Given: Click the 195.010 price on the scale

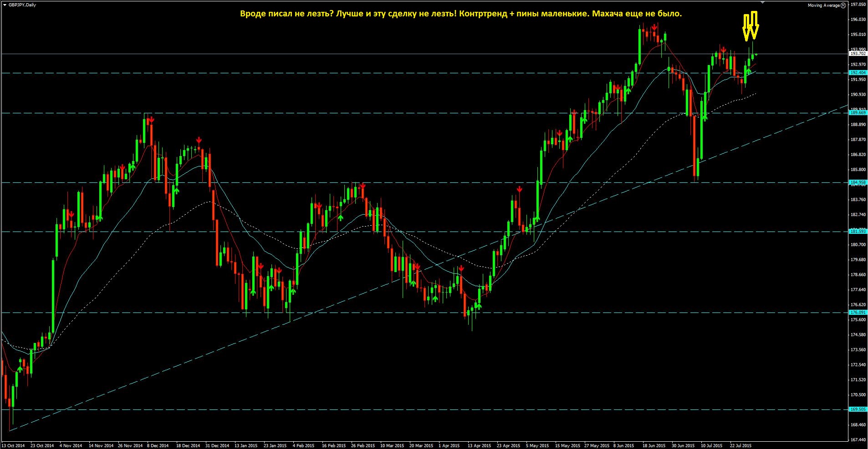Looking at the screenshot, I should tap(858, 35).
